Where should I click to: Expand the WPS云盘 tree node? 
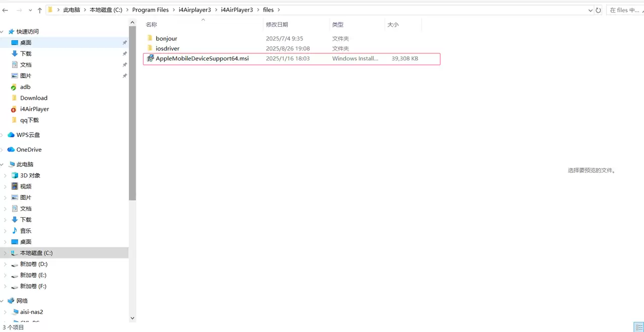tap(3, 135)
